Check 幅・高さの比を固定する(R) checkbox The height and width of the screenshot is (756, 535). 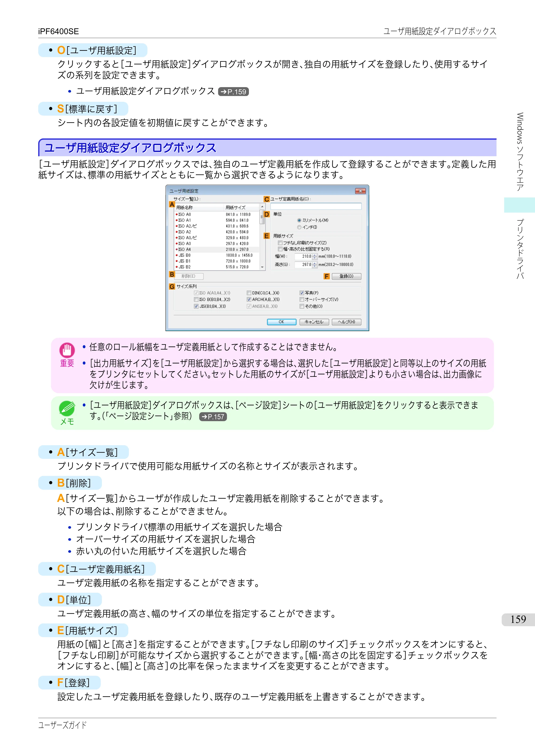tap(280, 249)
